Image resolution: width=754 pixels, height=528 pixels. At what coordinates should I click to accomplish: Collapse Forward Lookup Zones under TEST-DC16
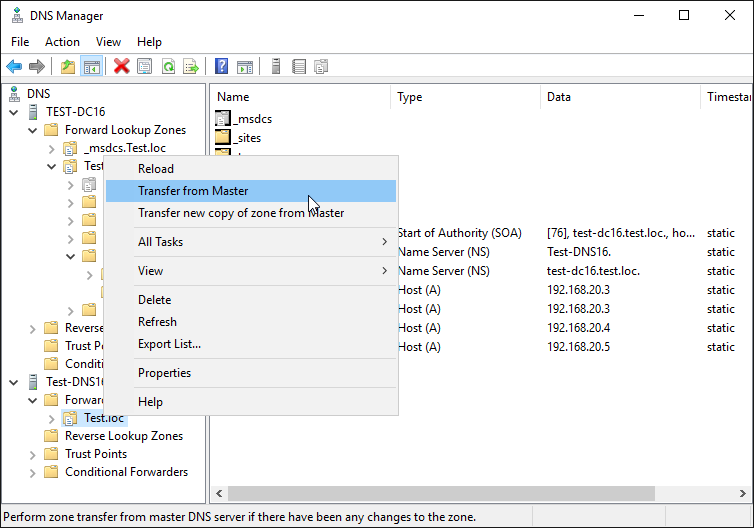coord(32,130)
